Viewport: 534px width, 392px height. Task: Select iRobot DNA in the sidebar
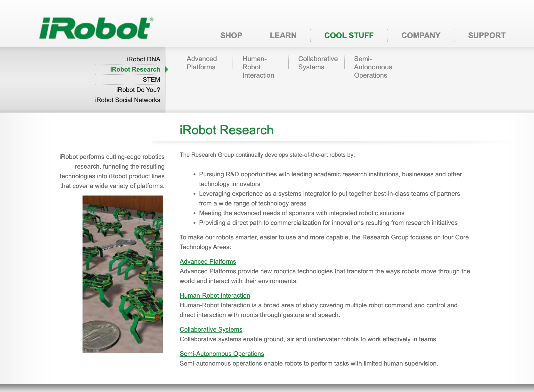coord(143,59)
